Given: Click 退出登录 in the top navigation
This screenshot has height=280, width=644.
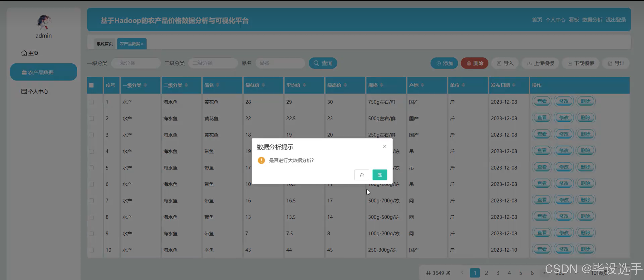Looking at the screenshot, I should [615, 20].
